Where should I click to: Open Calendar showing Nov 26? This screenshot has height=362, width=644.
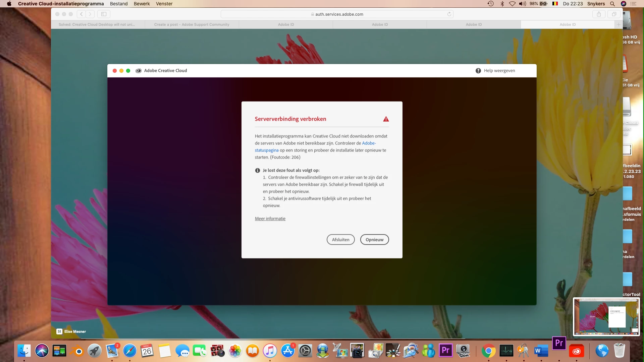[147, 351]
